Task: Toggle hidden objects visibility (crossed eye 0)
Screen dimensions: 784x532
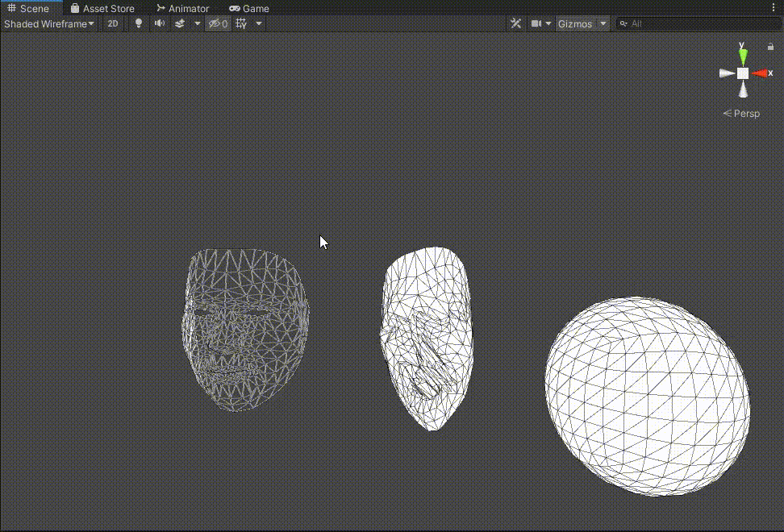Action: point(218,23)
